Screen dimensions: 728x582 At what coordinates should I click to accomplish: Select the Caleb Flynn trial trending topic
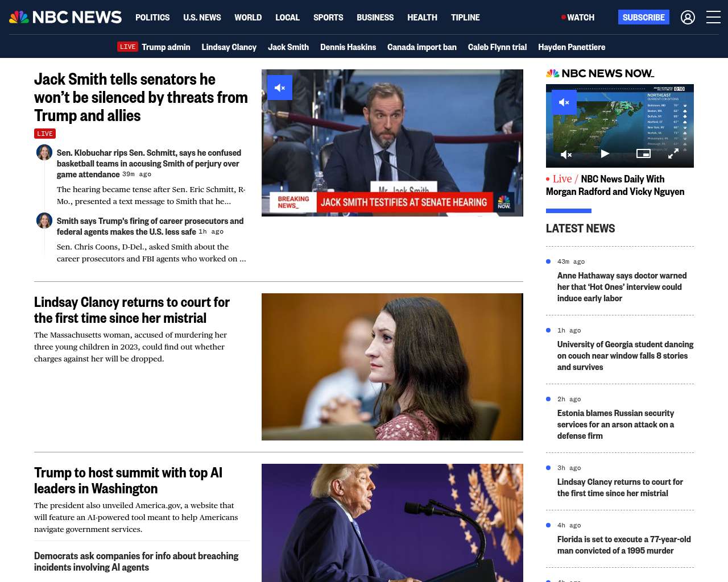pyautogui.click(x=497, y=47)
